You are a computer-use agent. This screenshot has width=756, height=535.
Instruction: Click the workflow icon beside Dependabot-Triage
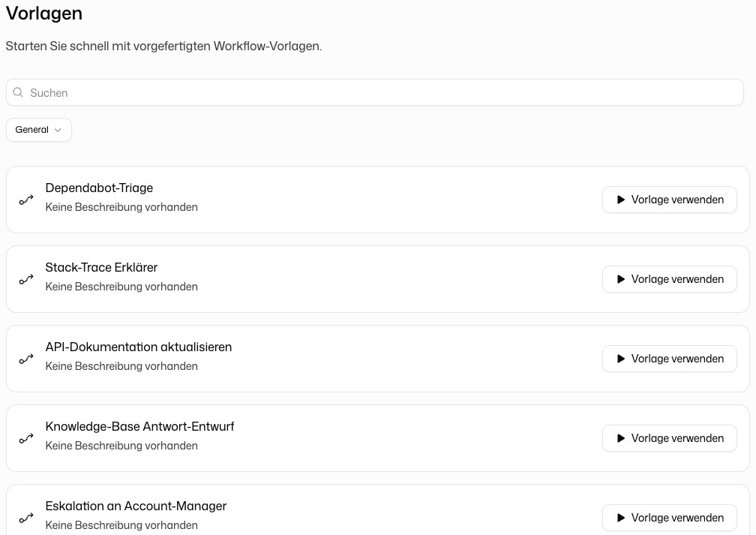coord(26,200)
